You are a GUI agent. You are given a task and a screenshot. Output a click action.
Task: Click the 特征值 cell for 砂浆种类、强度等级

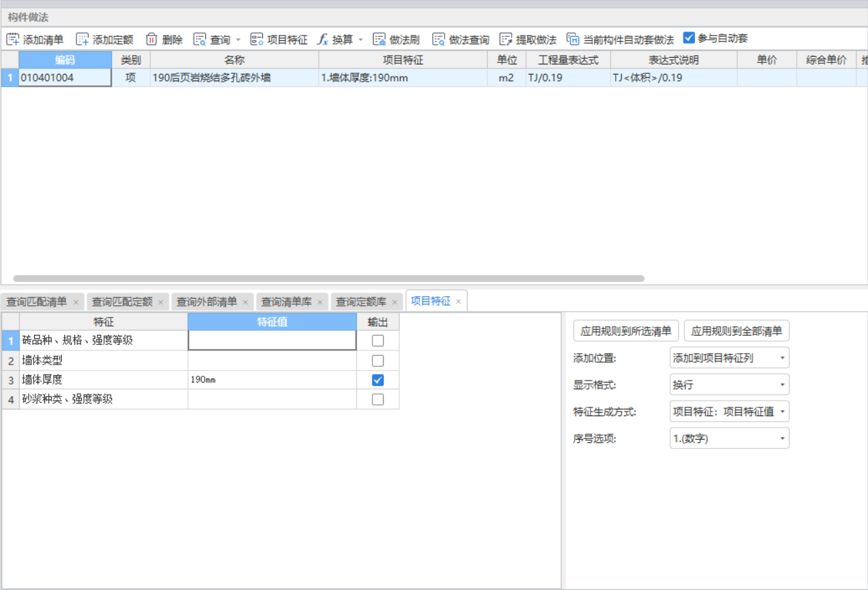pos(272,399)
